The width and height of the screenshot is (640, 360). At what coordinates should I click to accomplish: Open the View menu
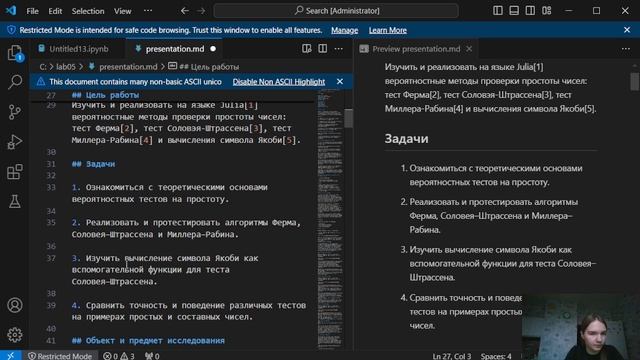[122, 11]
